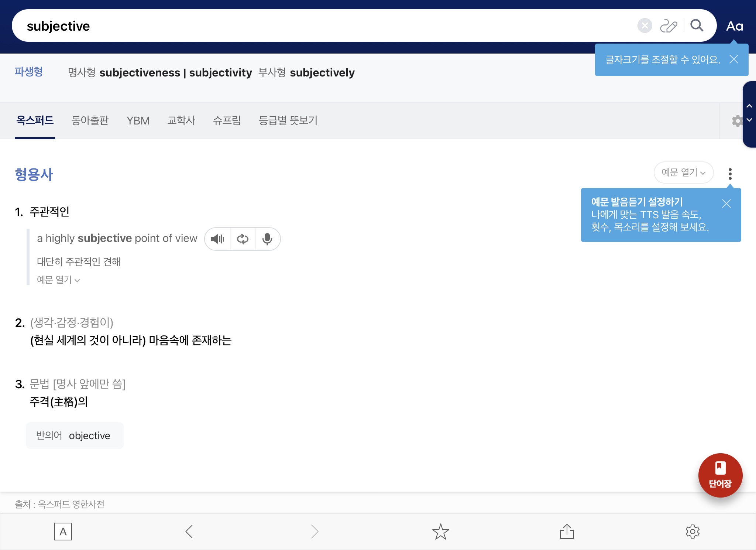This screenshot has height=550, width=756.
Task: Open derived word subjectivity
Action: click(220, 73)
